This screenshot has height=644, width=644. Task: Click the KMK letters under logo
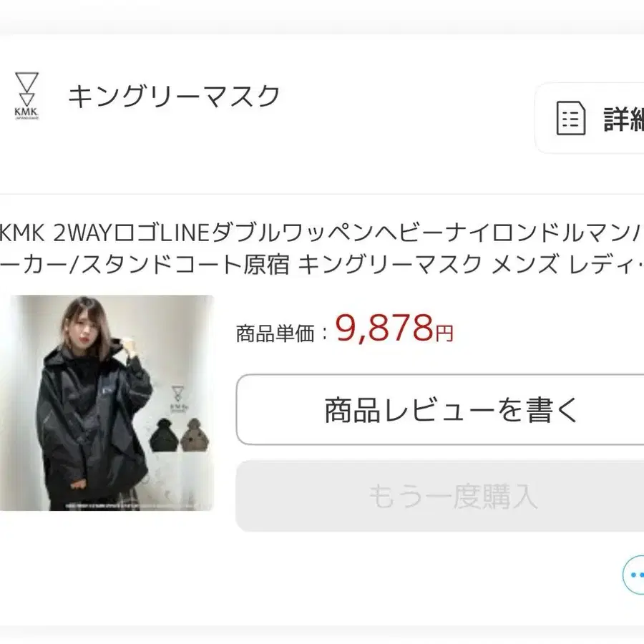[x=26, y=112]
